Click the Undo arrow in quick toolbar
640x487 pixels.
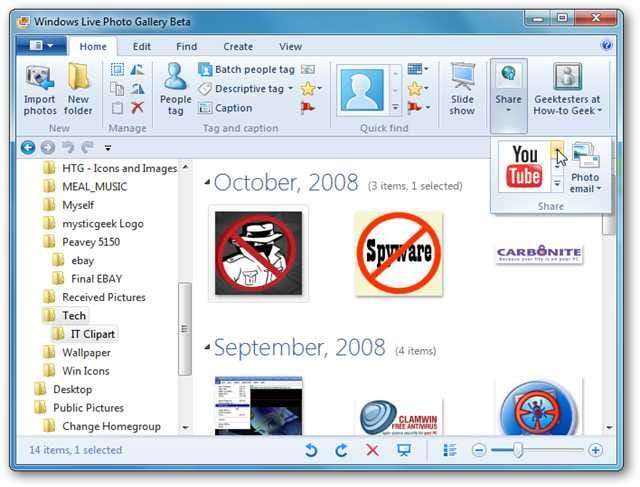click(x=68, y=147)
